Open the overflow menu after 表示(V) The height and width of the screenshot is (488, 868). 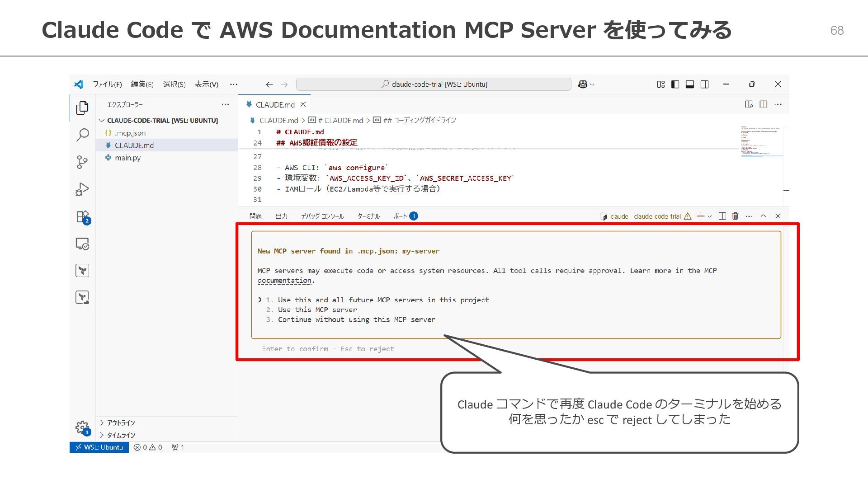point(233,84)
